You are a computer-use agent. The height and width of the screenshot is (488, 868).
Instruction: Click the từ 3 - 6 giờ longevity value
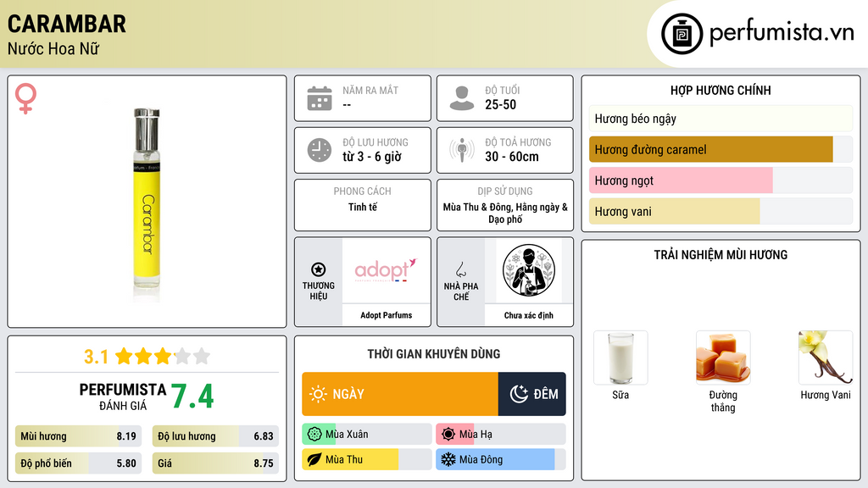[371, 157]
